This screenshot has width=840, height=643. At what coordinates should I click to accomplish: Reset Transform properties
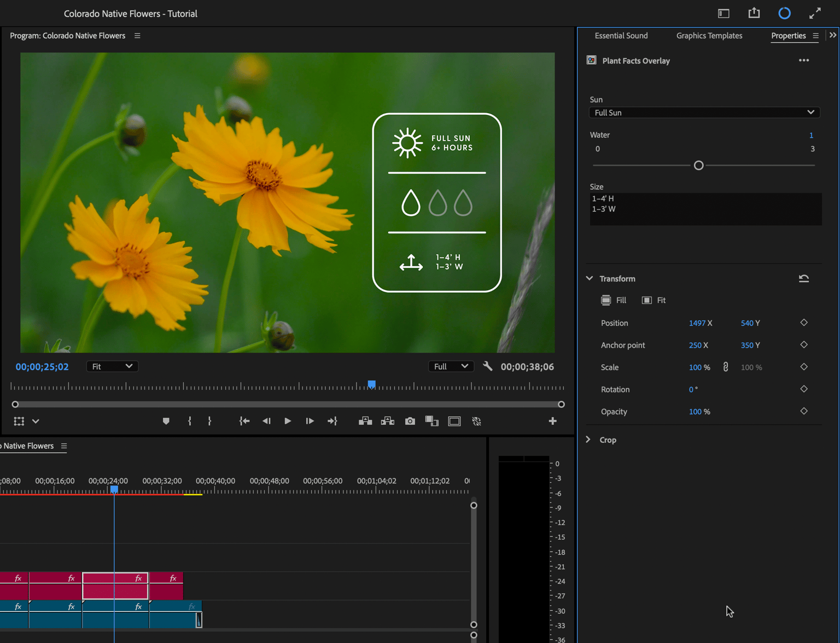[x=804, y=279]
